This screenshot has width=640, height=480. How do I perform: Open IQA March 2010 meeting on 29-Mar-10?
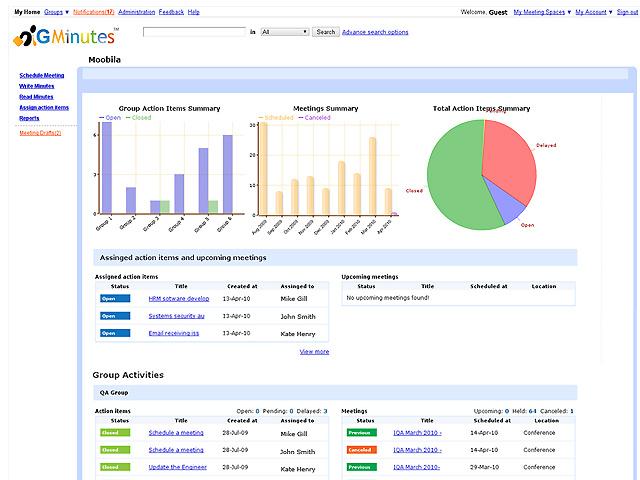pos(416,467)
